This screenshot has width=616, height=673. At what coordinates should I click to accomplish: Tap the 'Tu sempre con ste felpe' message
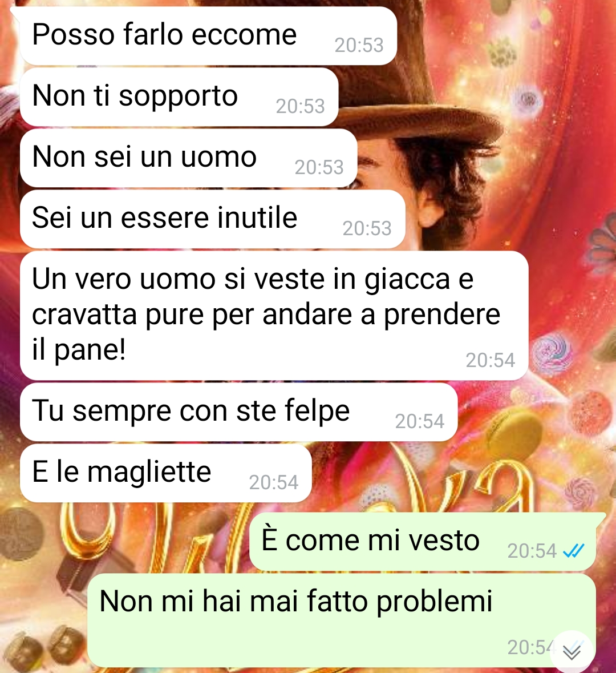click(238, 412)
